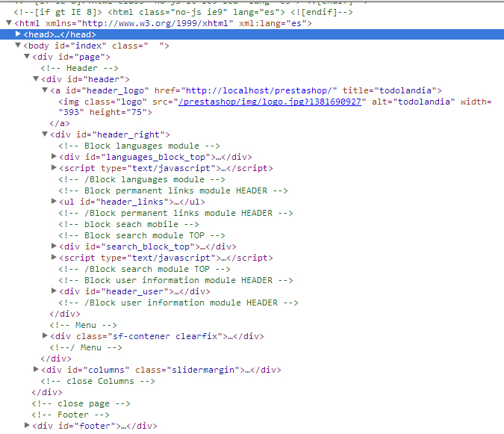Click the "close page" comment
This screenshot has height=434, width=504.
81,404
